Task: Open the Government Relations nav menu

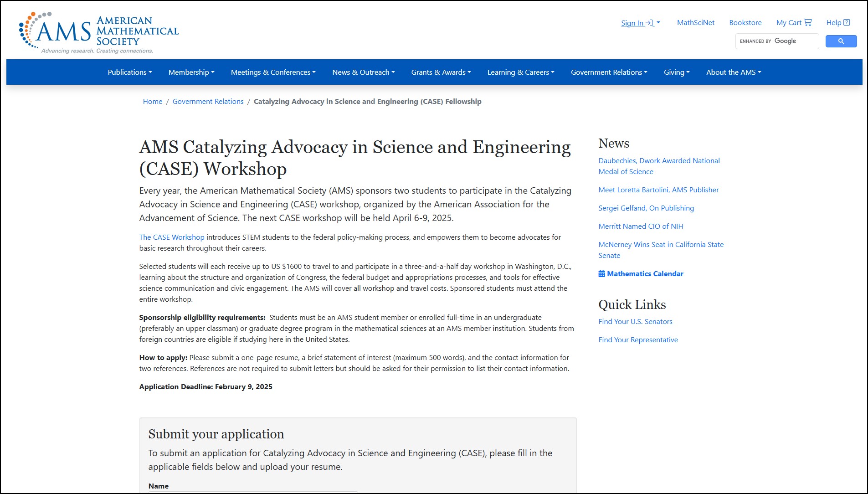Action: (609, 72)
